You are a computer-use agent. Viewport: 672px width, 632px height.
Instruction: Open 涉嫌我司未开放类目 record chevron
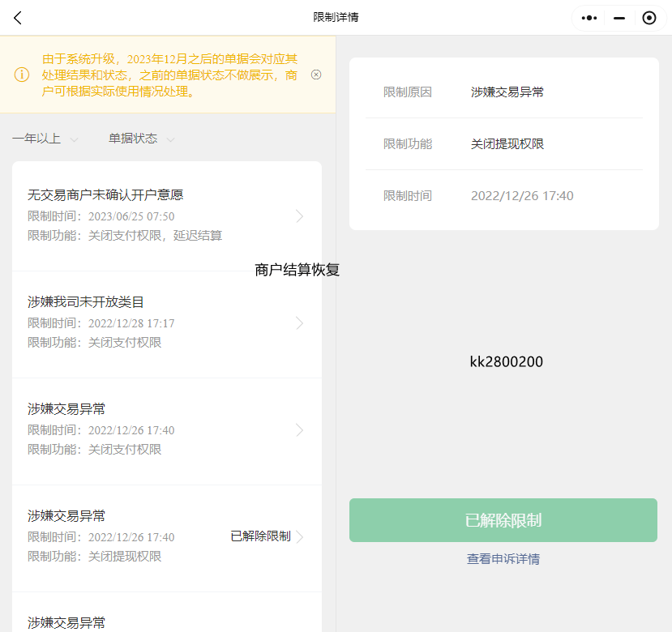300,323
